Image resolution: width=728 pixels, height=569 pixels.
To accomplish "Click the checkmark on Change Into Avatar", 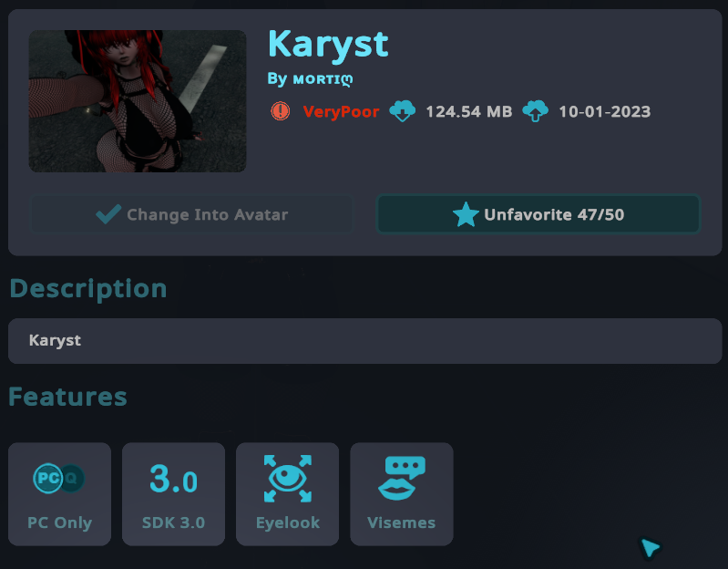I will click(x=108, y=214).
